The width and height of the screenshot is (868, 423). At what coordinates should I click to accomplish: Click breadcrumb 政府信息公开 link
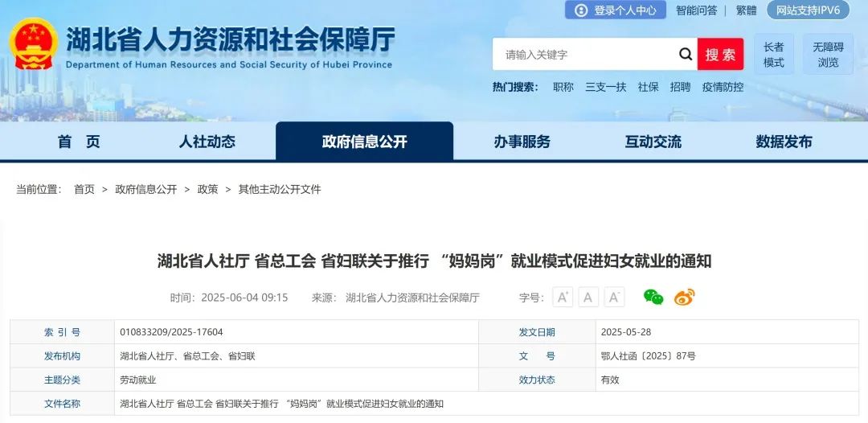(x=146, y=189)
